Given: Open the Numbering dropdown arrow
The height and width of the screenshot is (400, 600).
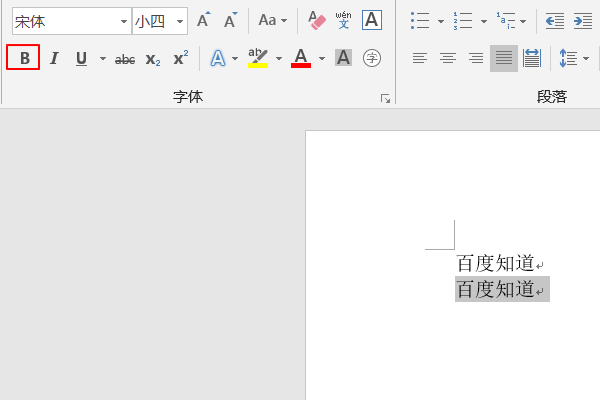Looking at the screenshot, I should coord(484,21).
